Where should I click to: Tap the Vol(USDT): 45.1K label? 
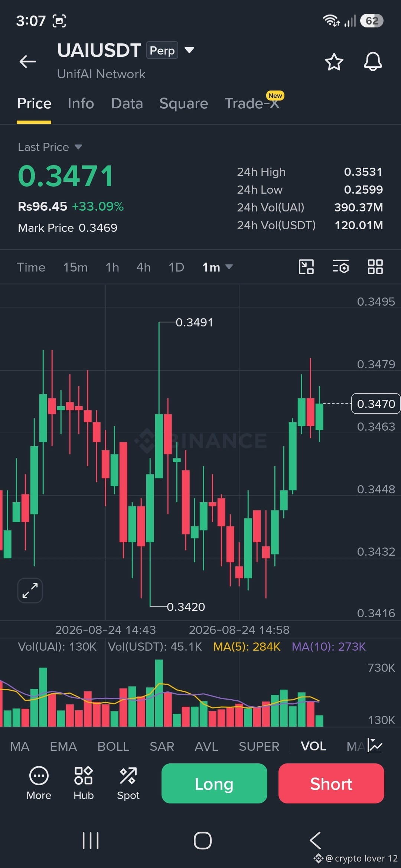155,647
